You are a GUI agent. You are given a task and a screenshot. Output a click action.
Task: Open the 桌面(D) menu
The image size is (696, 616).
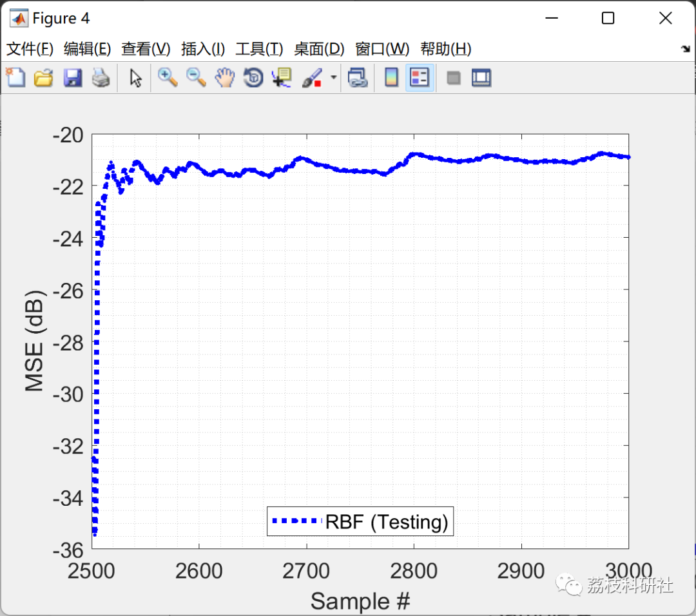[319, 49]
